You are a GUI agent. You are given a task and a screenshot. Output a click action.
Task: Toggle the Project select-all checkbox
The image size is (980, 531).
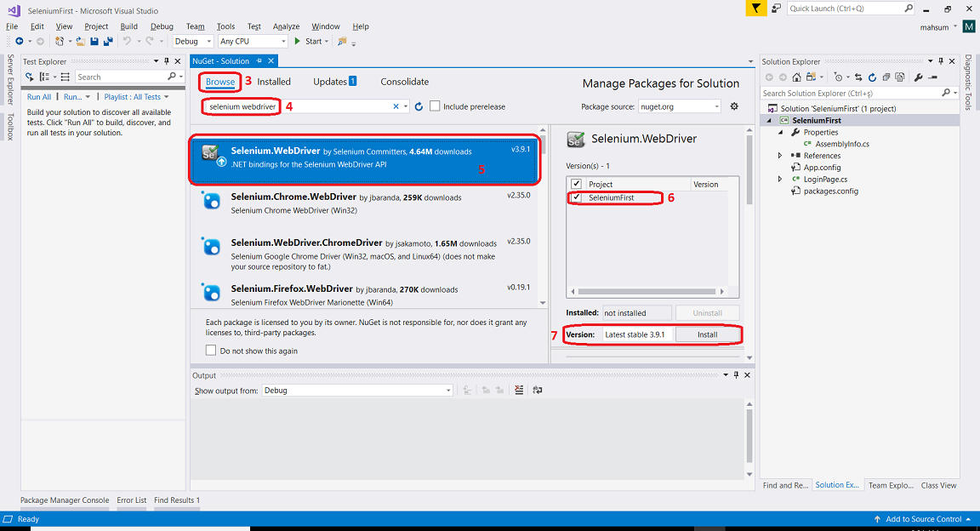576,184
